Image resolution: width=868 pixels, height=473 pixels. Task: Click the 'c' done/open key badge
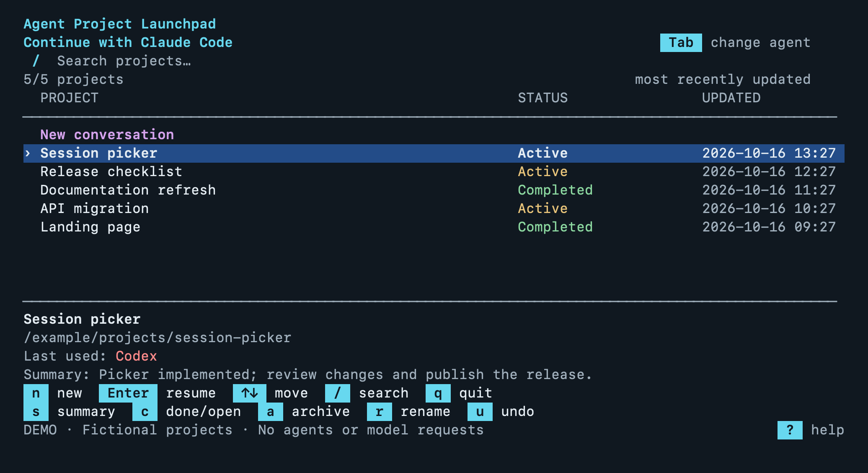pos(145,412)
